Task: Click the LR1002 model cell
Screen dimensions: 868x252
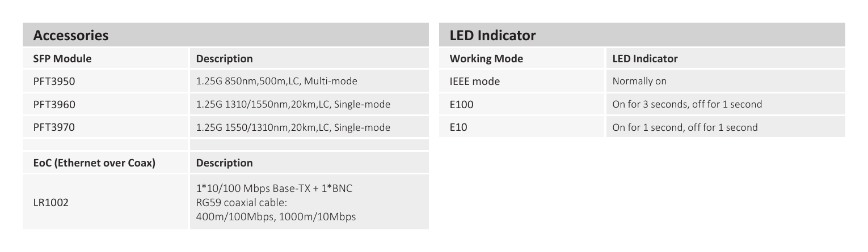Action: click(105, 203)
